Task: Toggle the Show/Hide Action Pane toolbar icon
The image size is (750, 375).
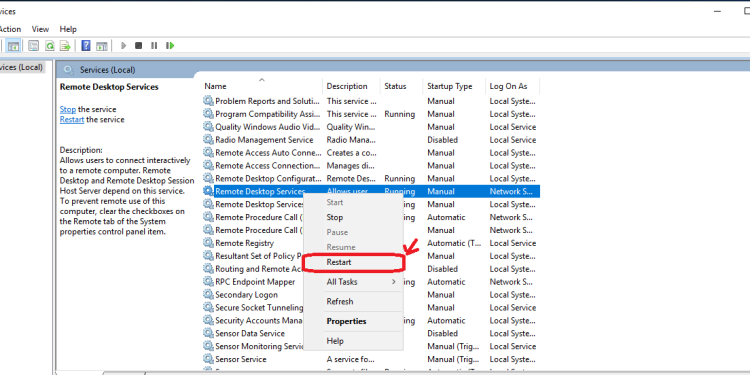Action: (101, 46)
